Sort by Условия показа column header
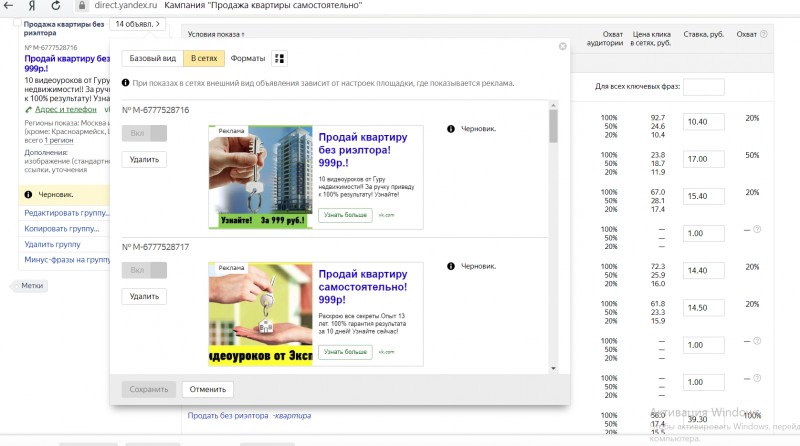Viewport: 800px width, 446px height. coord(216,34)
